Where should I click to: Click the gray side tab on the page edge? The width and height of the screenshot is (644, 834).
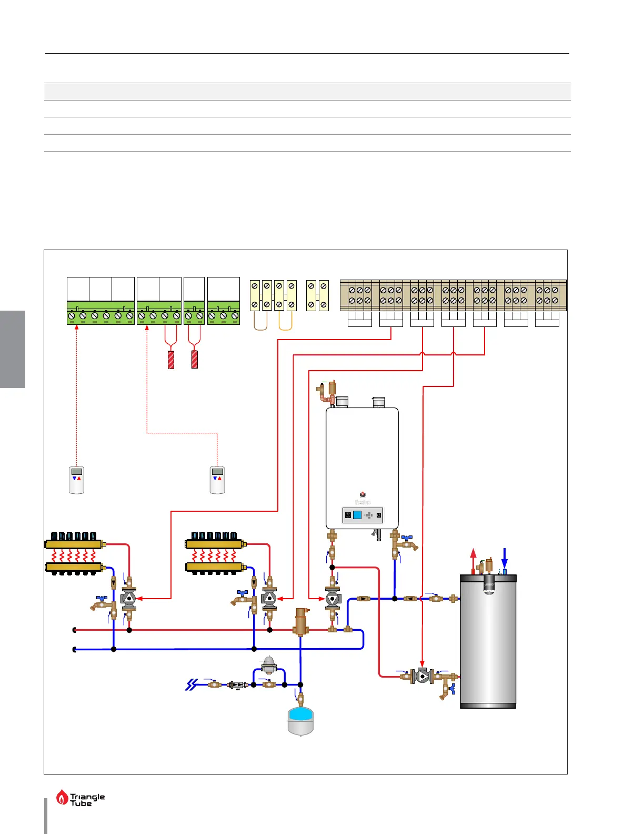tap(13, 349)
